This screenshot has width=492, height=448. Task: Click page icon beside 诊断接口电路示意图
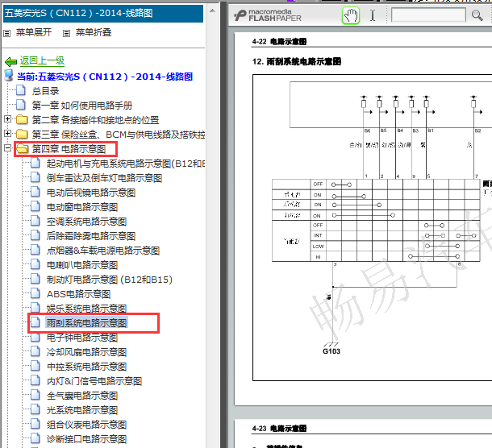point(35,438)
